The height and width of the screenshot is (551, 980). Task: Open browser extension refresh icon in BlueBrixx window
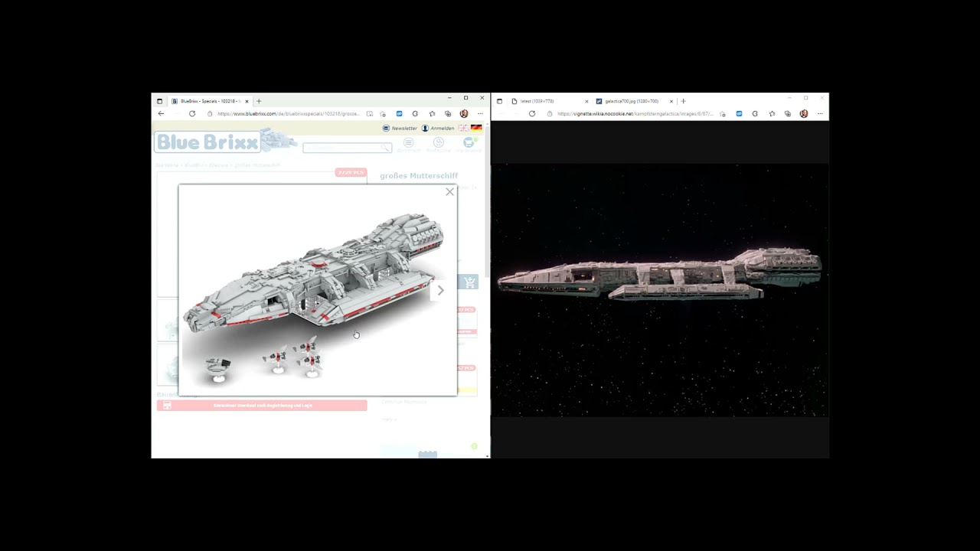coord(416,113)
